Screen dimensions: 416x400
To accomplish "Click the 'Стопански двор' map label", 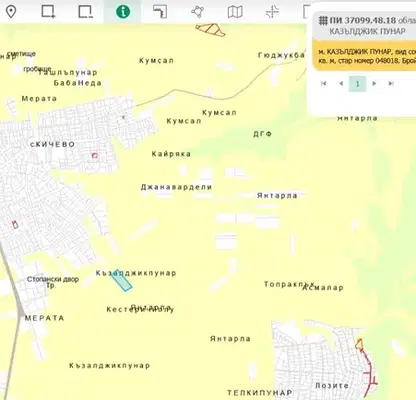I will 53,279.
